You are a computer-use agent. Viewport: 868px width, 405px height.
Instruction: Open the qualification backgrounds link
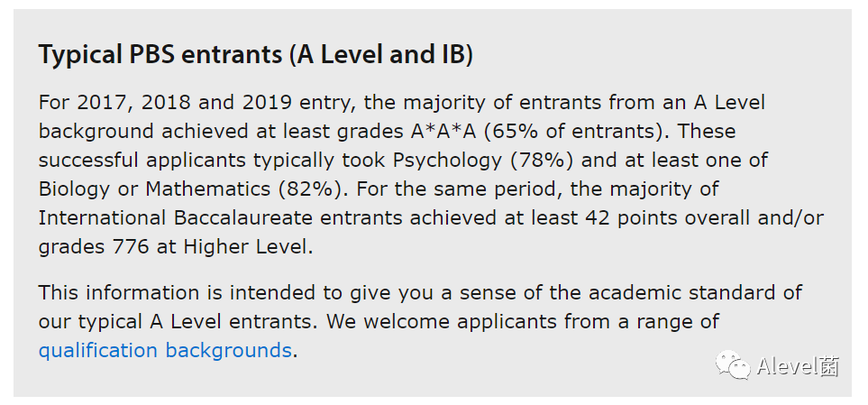[x=165, y=351]
